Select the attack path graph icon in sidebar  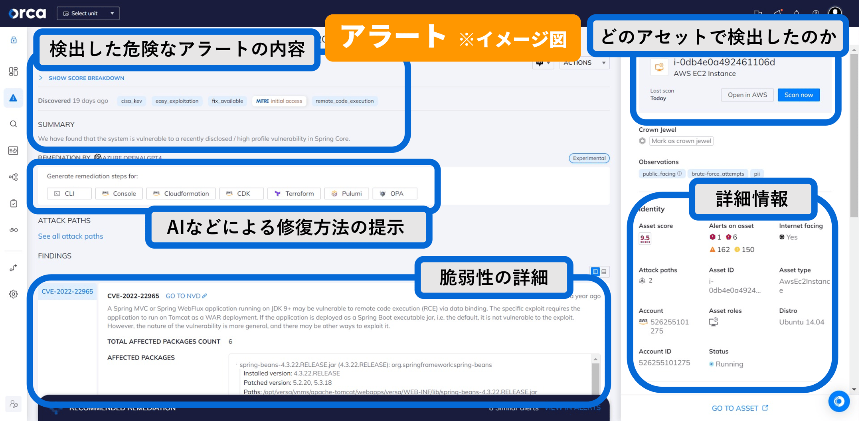coord(13,177)
